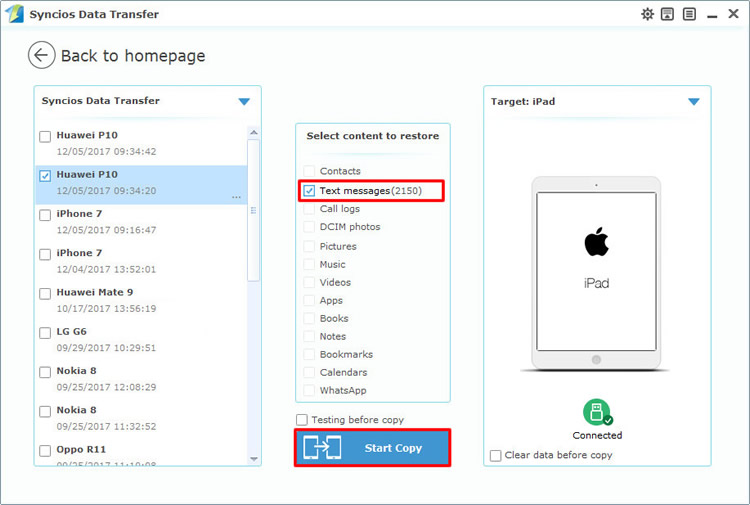Check the Huawei Mate 9 backup
This screenshot has height=505, width=750.
tap(45, 294)
